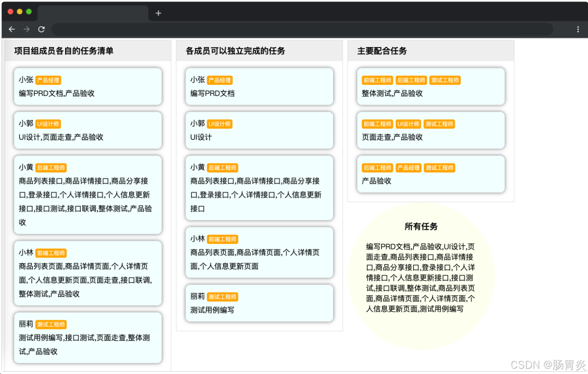
Task: Click name 小张 in the task list column
Action: click(x=26, y=80)
